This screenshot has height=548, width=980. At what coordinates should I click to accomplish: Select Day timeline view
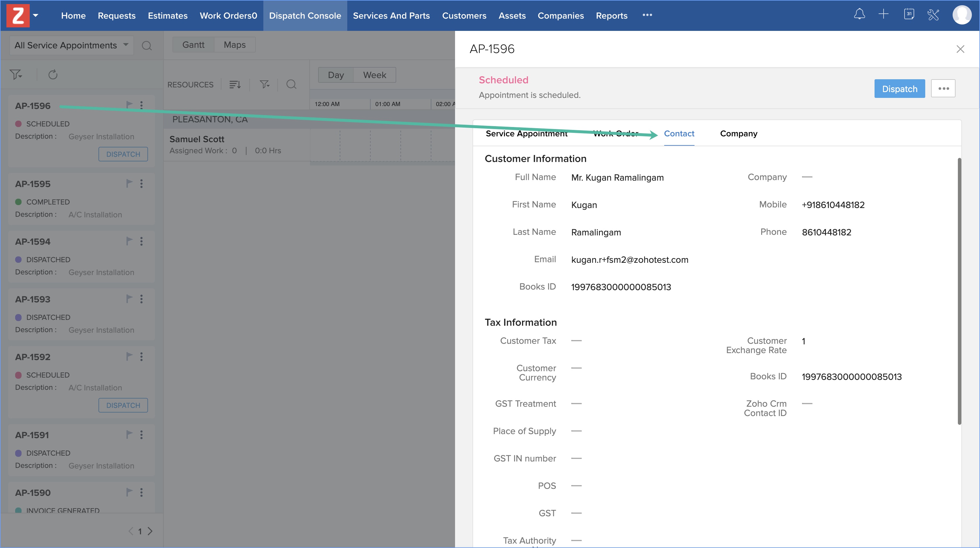pyautogui.click(x=336, y=75)
